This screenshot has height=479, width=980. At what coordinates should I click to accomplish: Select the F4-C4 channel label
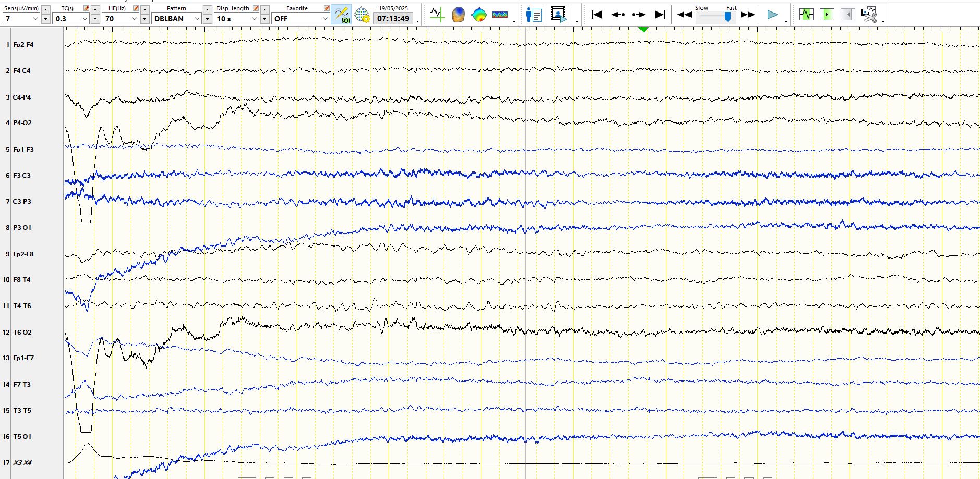(22, 71)
